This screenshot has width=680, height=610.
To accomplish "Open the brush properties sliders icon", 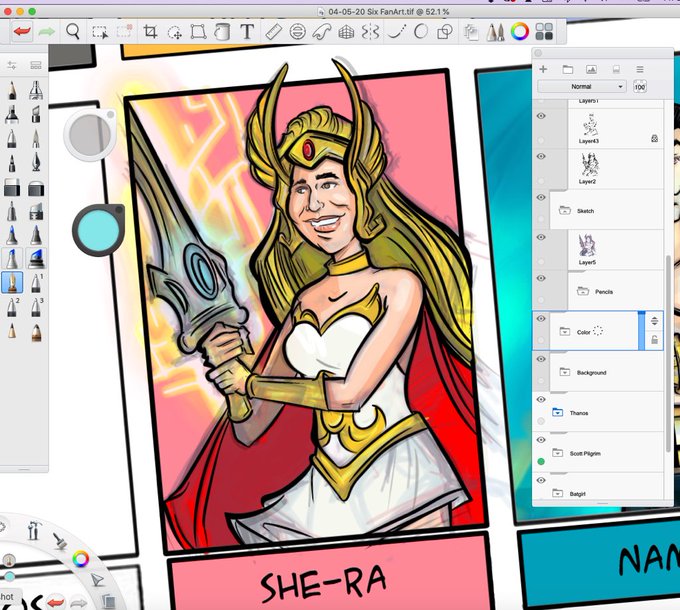I will tap(12, 65).
